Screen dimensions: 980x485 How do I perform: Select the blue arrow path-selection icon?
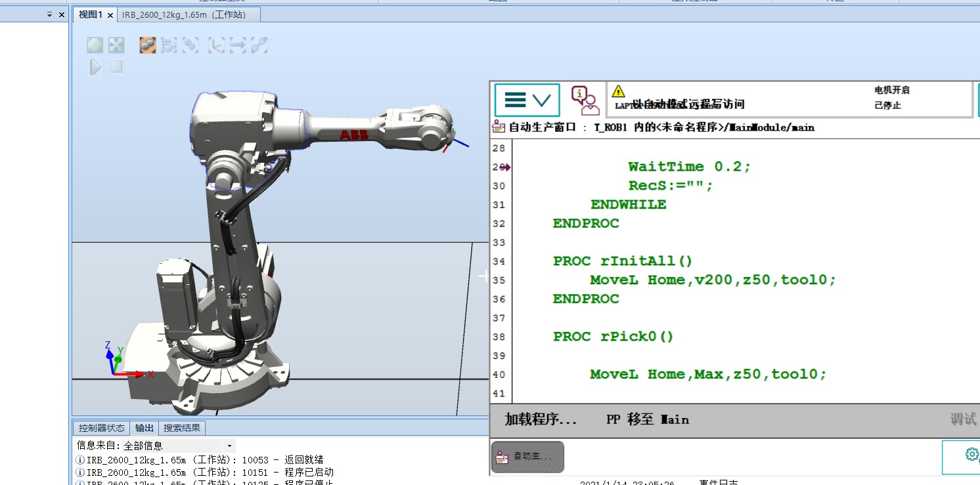tap(237, 45)
